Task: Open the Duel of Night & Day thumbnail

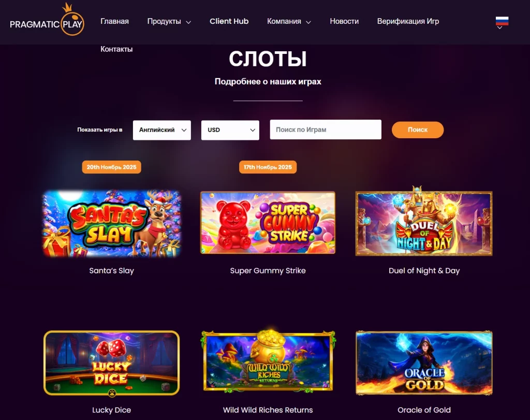Action: [x=424, y=222]
